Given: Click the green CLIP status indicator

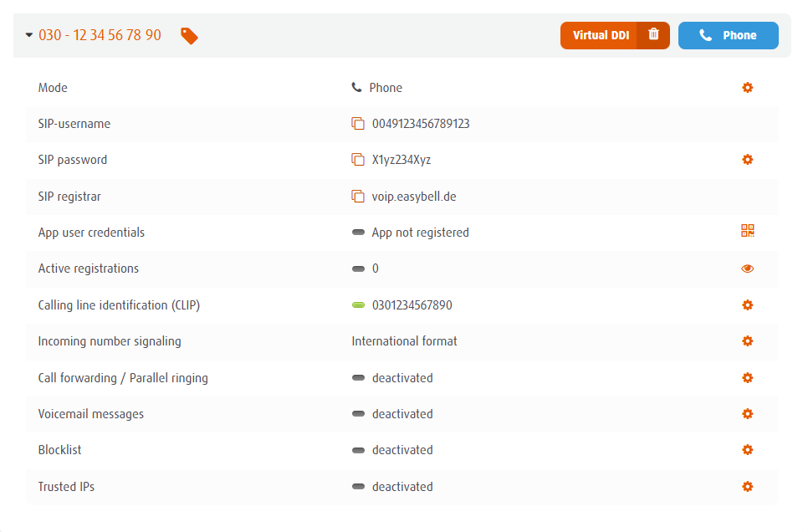Looking at the screenshot, I should click(x=358, y=305).
